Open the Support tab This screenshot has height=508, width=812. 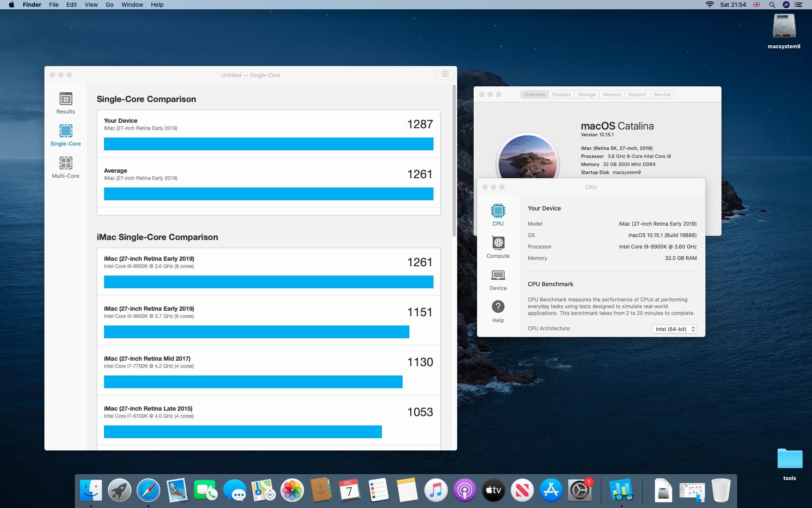pos(637,94)
